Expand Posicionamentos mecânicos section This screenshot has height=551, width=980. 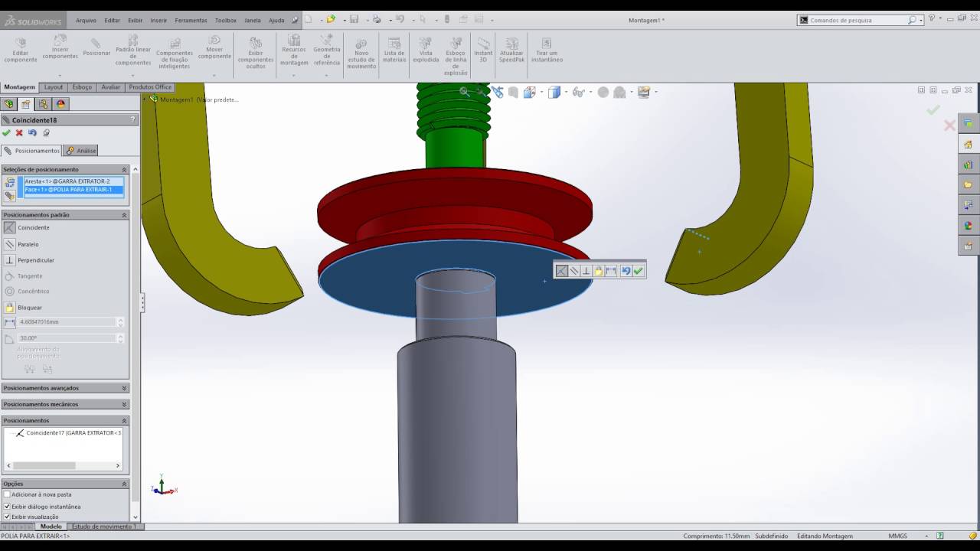click(124, 404)
